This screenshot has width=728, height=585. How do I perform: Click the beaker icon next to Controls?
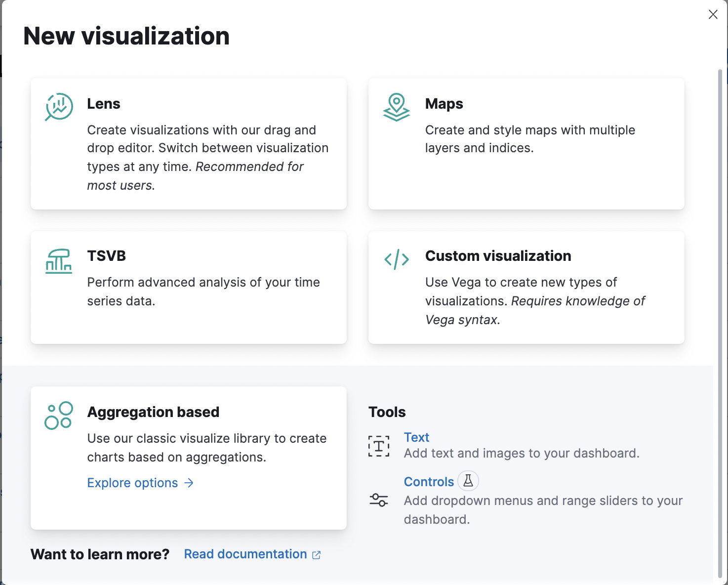pyautogui.click(x=468, y=481)
